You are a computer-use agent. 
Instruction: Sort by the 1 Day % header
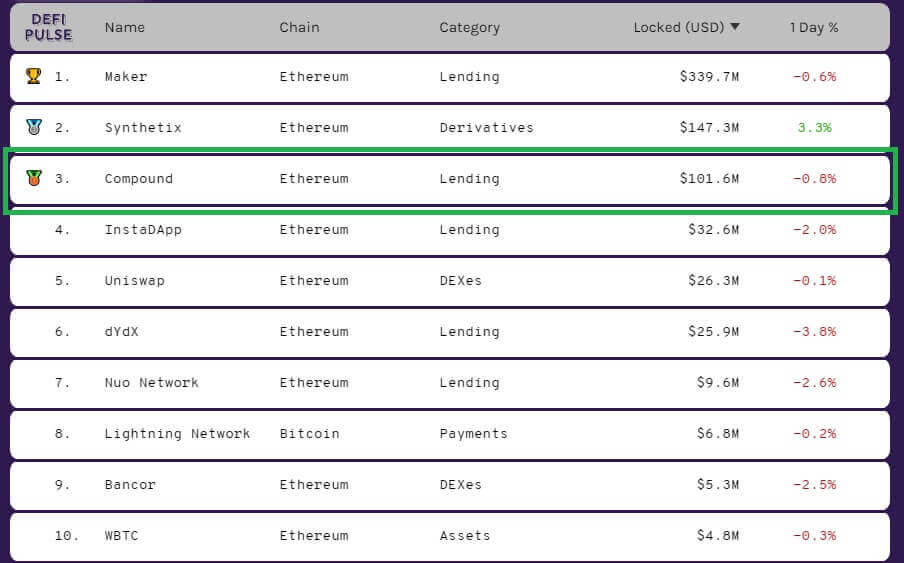tap(813, 27)
